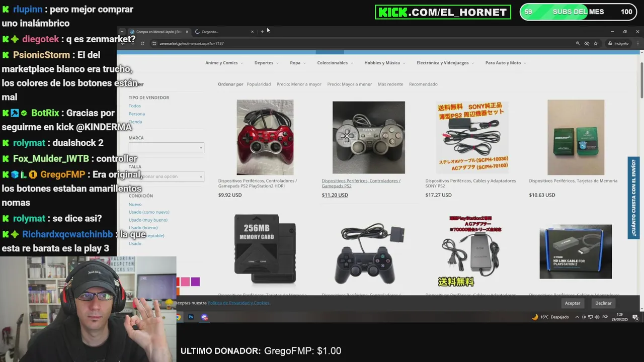The width and height of the screenshot is (644, 362).
Task: Open the Sony PS2 cable set thumbnail
Action: [472, 137]
